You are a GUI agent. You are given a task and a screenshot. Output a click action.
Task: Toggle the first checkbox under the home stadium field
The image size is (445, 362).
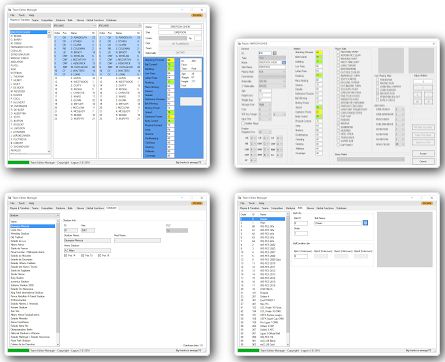click(66, 256)
